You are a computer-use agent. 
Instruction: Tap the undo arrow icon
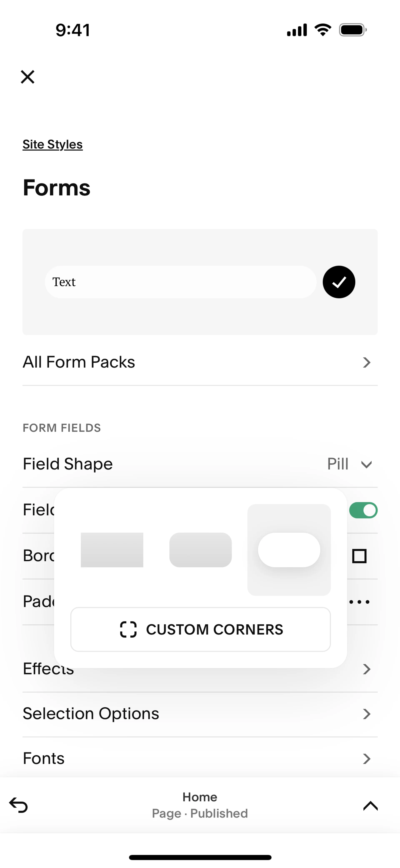click(x=19, y=805)
